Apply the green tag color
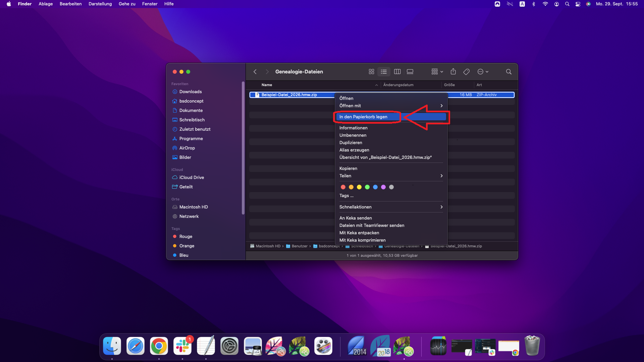Image resolution: width=644 pixels, height=362 pixels. click(x=367, y=187)
